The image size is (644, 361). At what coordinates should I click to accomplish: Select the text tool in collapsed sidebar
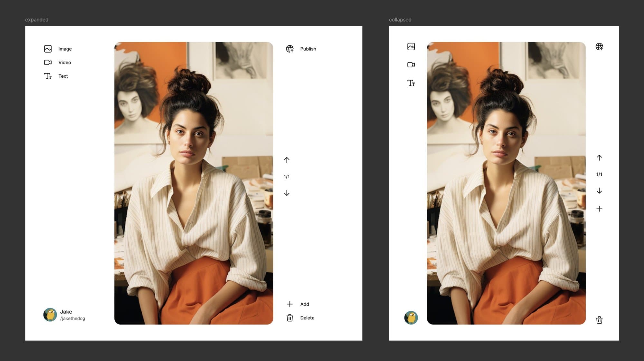pos(411,83)
